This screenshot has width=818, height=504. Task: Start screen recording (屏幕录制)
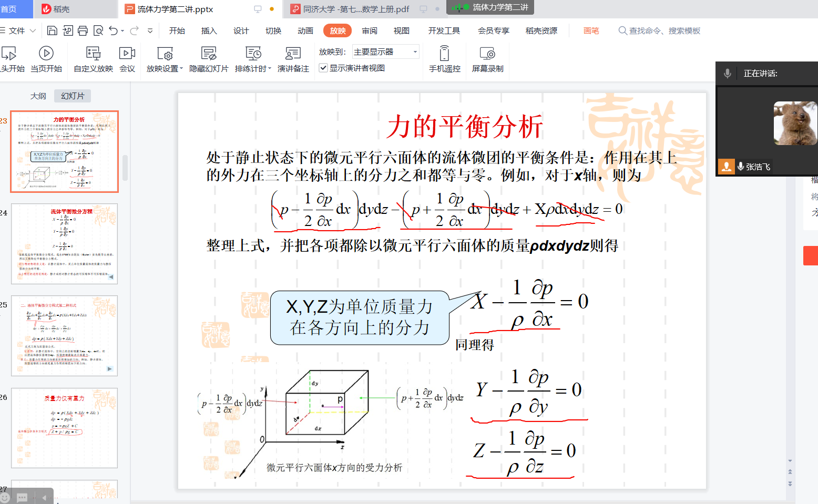(487, 58)
